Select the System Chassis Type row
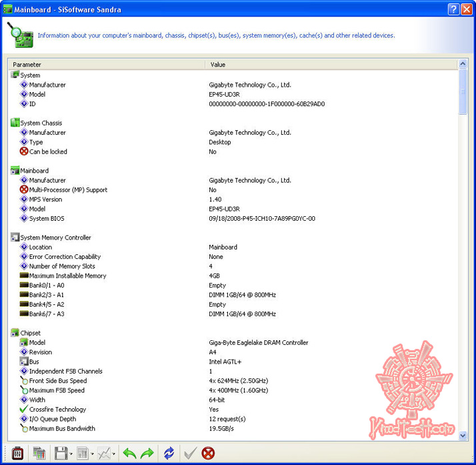Screen dimensions: 476x465 pyautogui.click(x=233, y=142)
